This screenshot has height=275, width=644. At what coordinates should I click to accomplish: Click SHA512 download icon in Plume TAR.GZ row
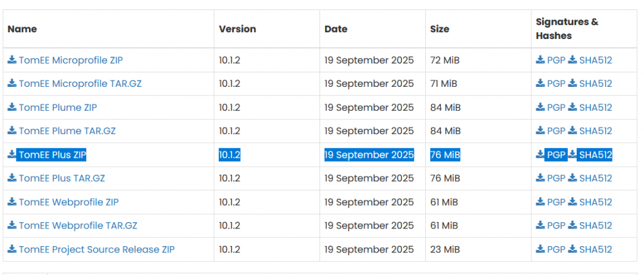(x=572, y=131)
